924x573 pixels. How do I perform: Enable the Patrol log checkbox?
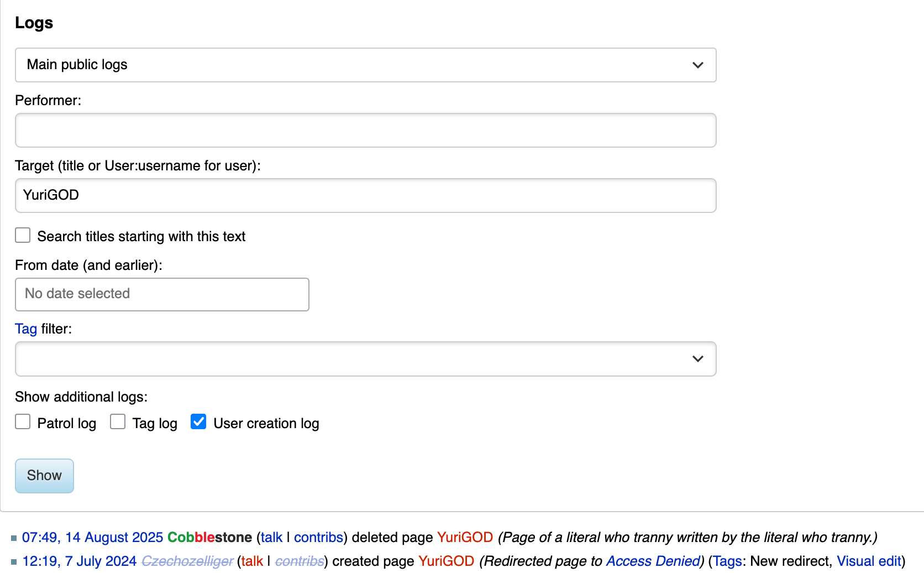pyautogui.click(x=23, y=422)
